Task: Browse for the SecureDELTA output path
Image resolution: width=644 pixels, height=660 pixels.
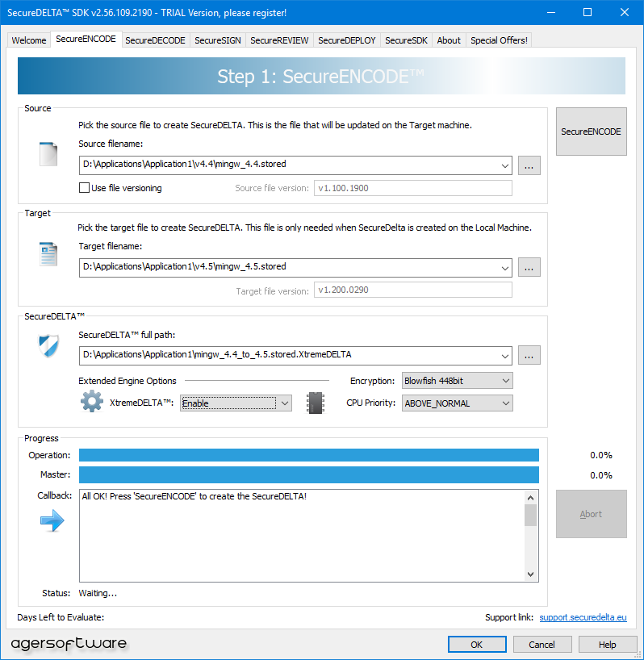Action: click(x=529, y=355)
